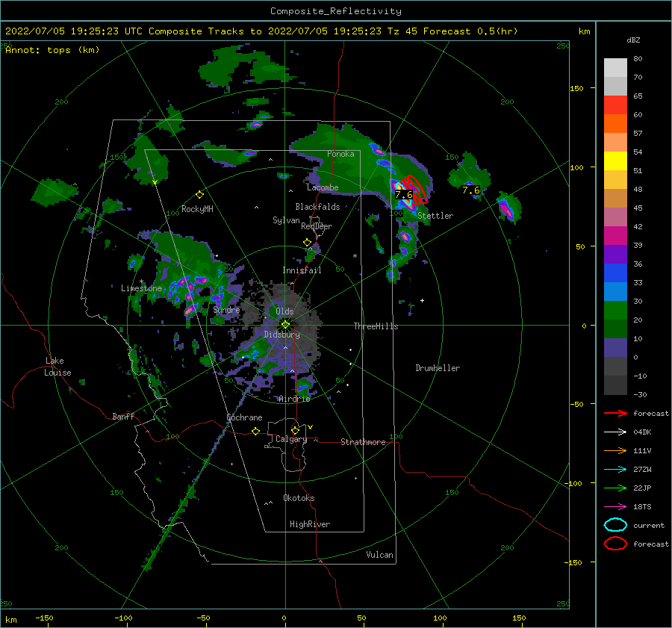Click the Limestone label
The width and height of the screenshot is (672, 628).
point(141,288)
